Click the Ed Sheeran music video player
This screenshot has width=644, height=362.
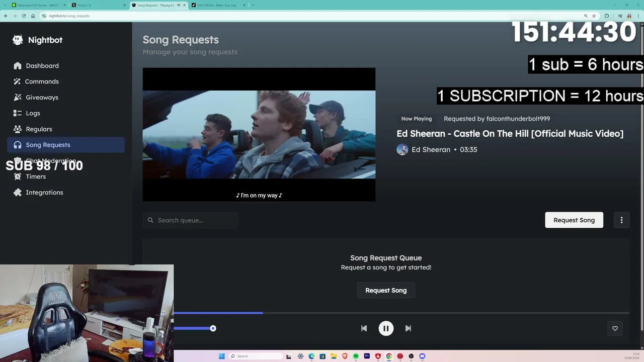pyautogui.click(x=259, y=134)
